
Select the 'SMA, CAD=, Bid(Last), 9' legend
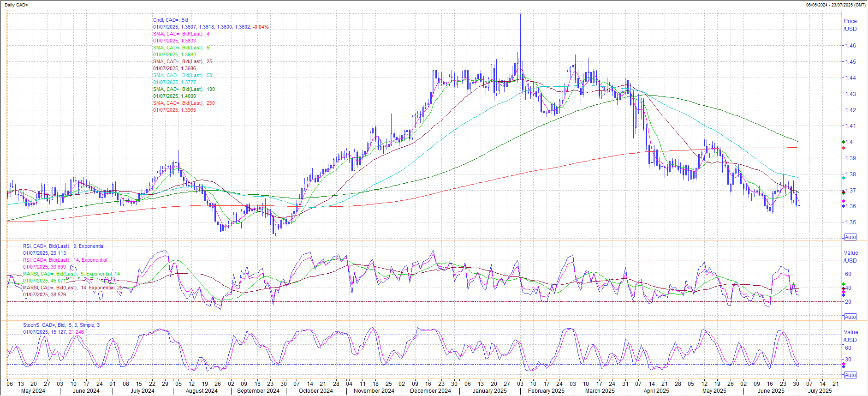point(181,48)
